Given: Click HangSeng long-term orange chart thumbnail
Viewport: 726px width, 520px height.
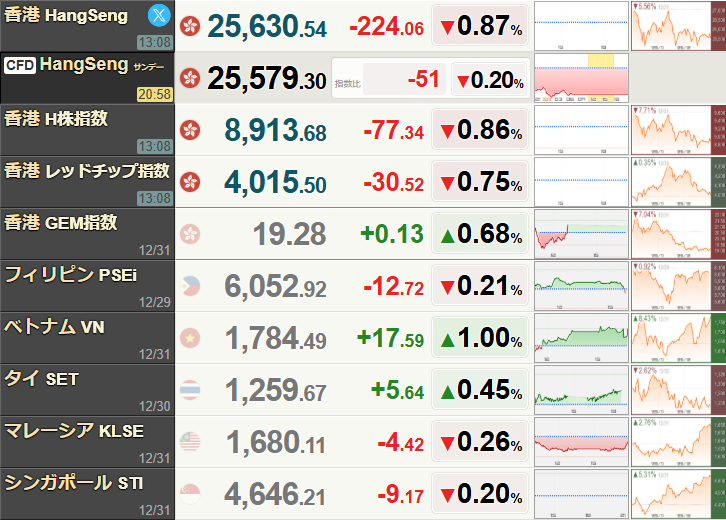Looking at the screenshot, I should pos(678,26).
